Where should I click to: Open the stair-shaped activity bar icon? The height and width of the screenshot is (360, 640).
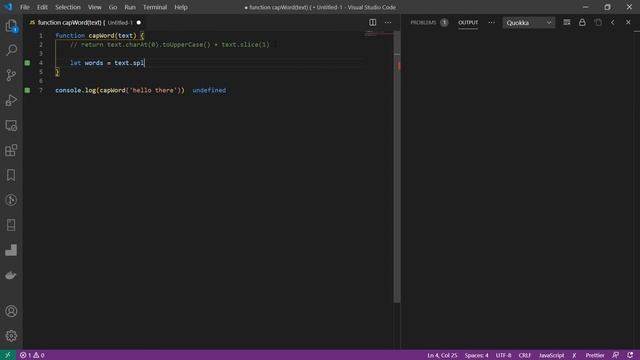[11, 250]
